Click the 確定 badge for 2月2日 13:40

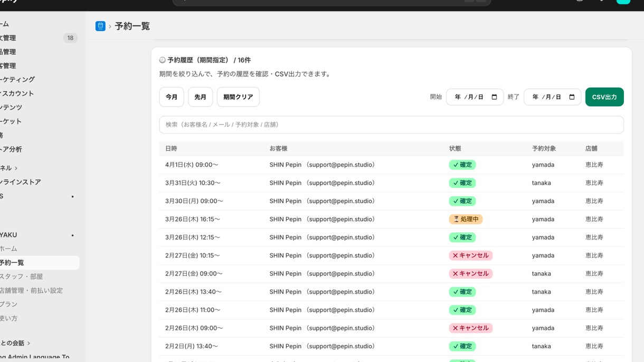tap(462, 346)
